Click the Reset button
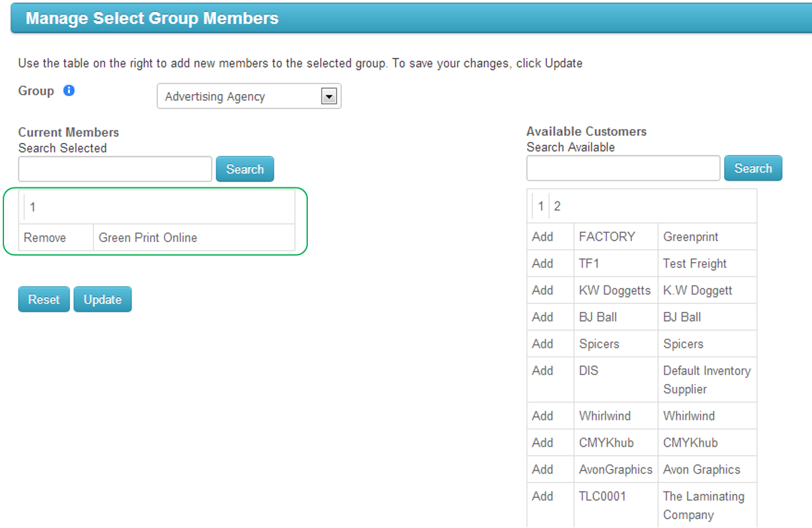812x528 pixels. click(x=44, y=300)
